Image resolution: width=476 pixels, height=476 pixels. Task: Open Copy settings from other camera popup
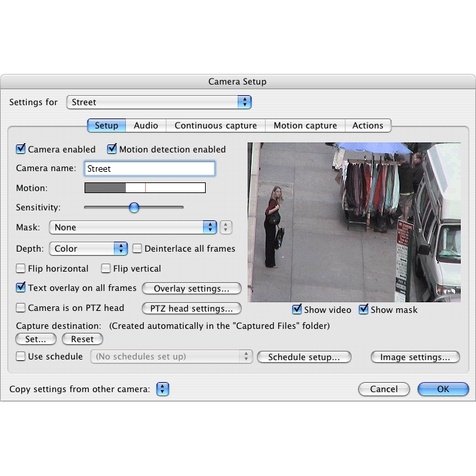click(163, 389)
